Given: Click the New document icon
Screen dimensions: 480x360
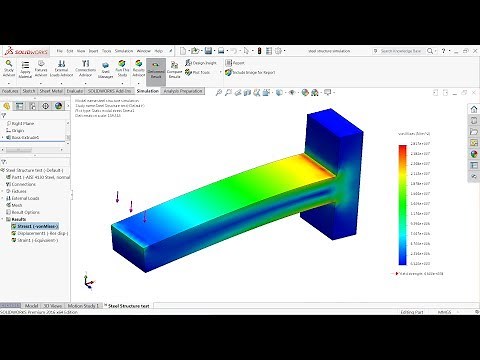Looking at the screenshot, I should point(183,51).
